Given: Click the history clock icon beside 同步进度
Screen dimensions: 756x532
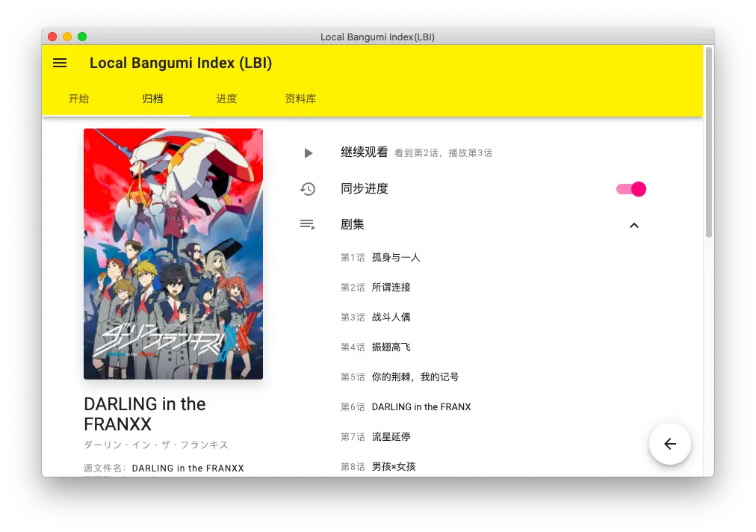Looking at the screenshot, I should click(308, 189).
